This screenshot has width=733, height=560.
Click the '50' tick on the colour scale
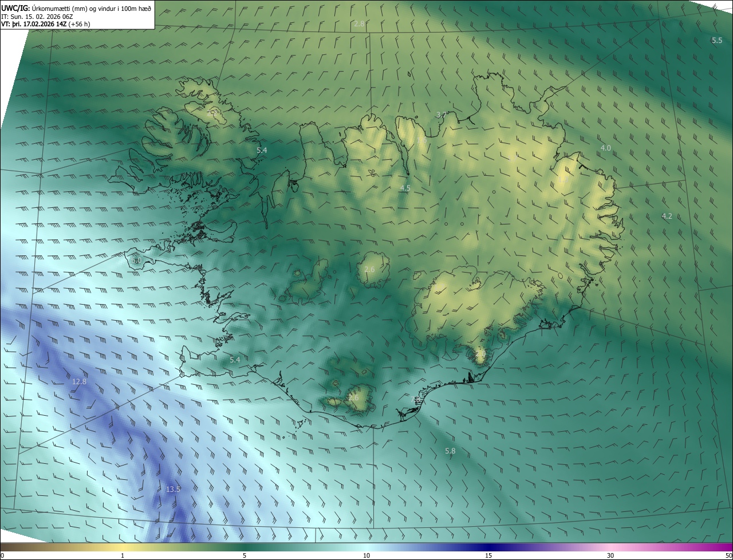(x=728, y=555)
